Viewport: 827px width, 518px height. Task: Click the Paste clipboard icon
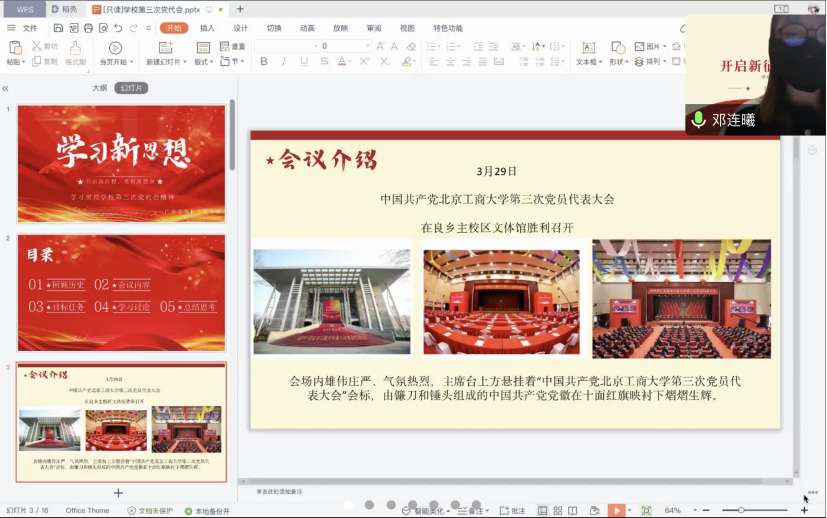click(x=15, y=47)
